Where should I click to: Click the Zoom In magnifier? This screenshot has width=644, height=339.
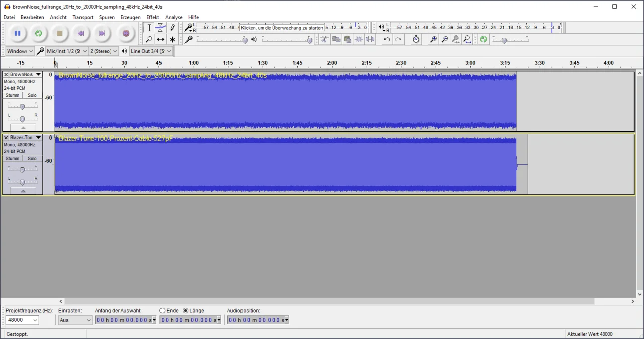tap(433, 39)
